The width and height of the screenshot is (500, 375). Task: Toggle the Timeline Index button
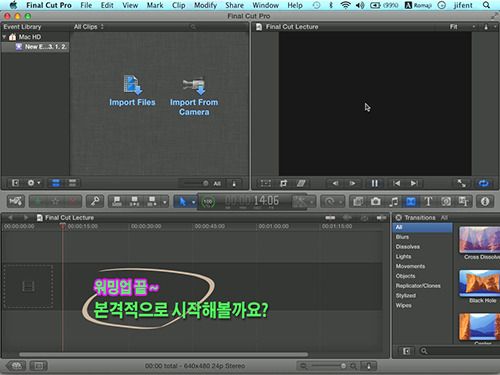[39, 366]
